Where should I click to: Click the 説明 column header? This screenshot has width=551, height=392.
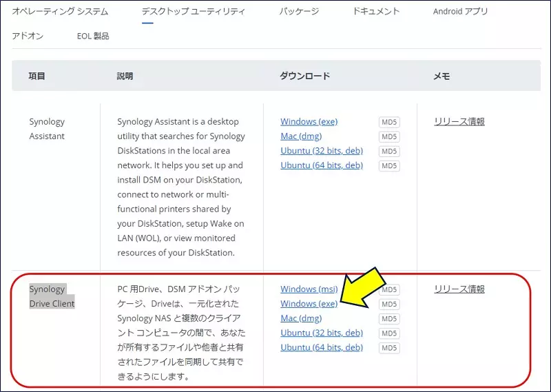125,76
